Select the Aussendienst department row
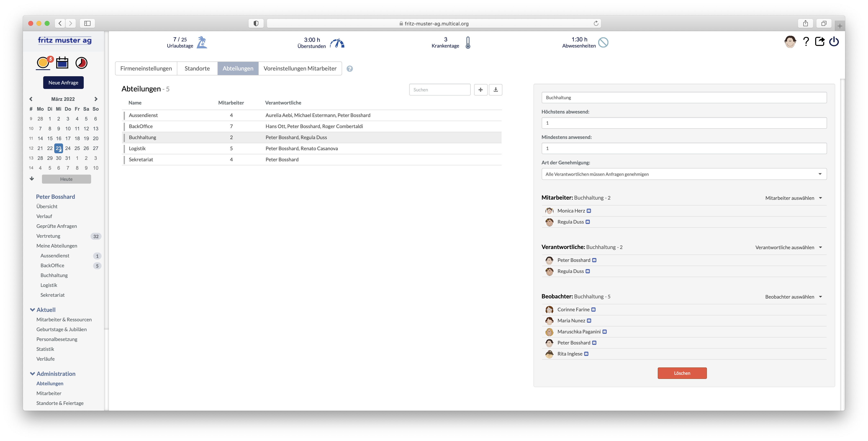The height and width of the screenshot is (441, 868). (312, 115)
